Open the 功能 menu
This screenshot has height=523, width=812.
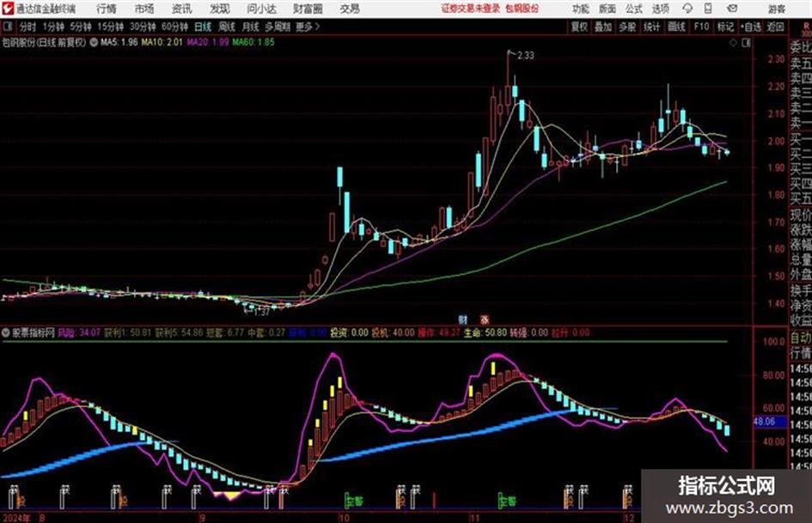tap(581, 9)
